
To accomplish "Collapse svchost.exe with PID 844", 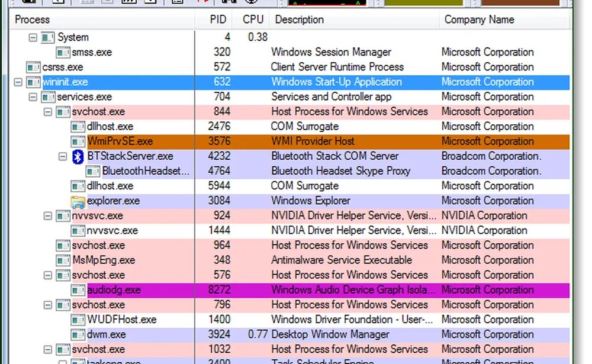I will point(47,112).
